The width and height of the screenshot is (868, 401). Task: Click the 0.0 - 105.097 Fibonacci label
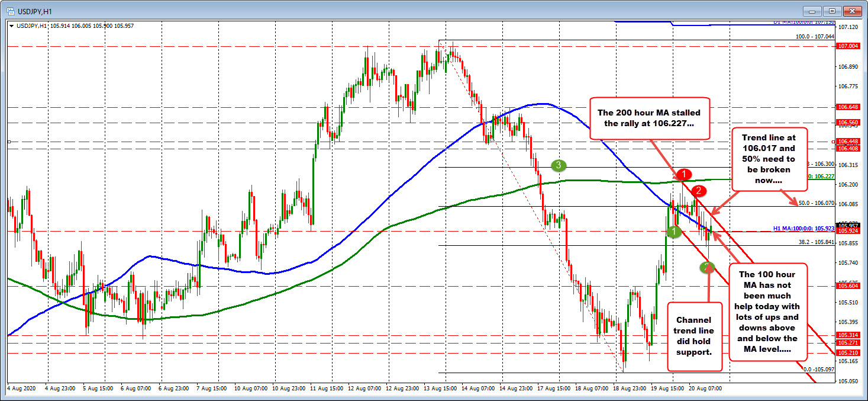tap(818, 369)
